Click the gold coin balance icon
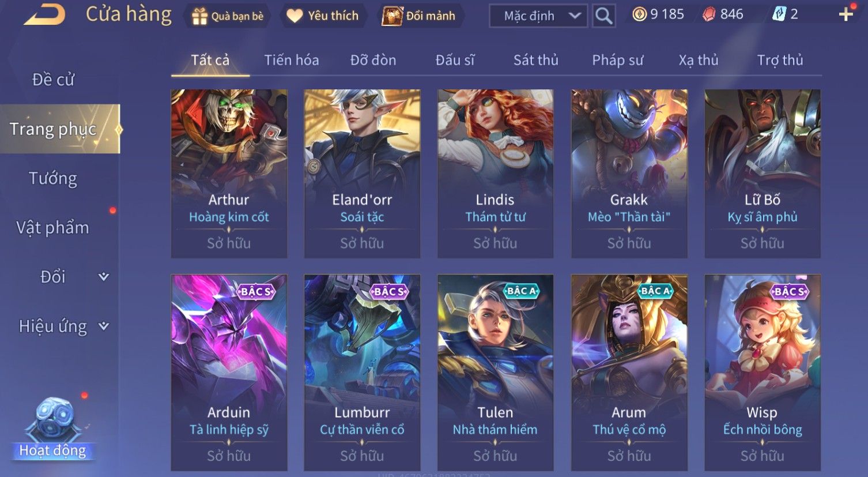The height and width of the screenshot is (477, 868). [639, 14]
